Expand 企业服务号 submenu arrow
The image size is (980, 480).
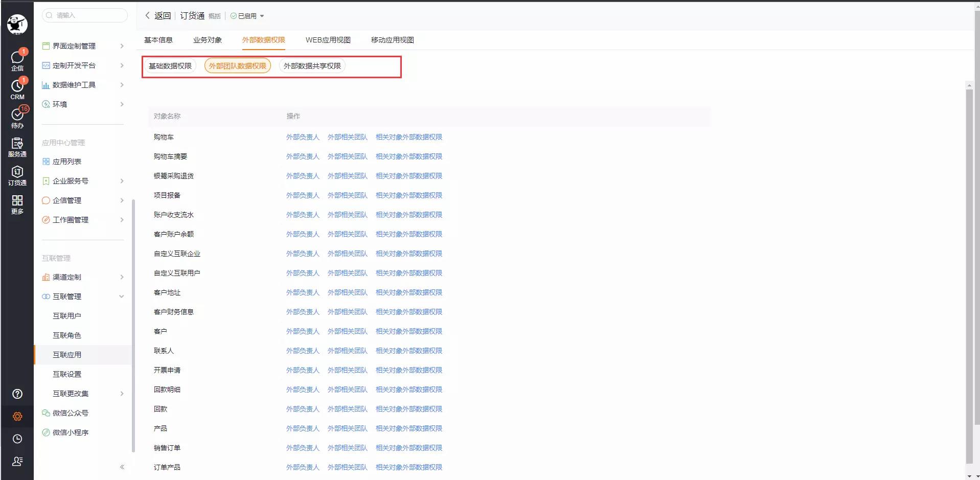pos(122,181)
